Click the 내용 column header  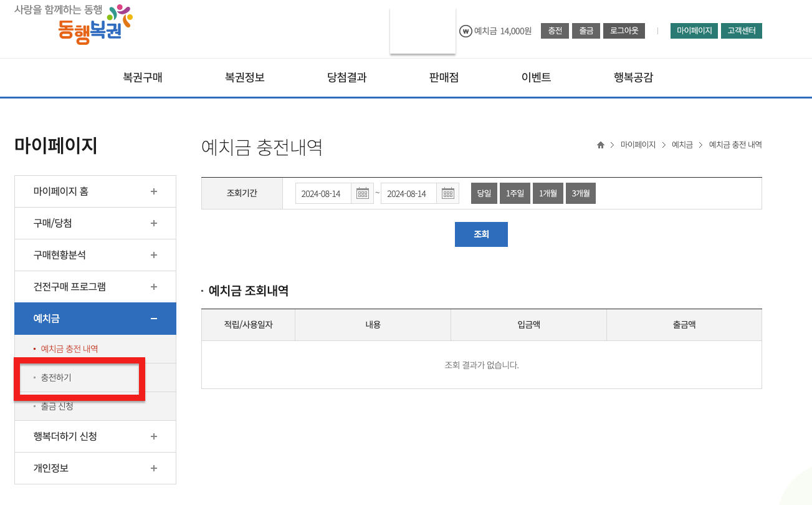(373, 325)
